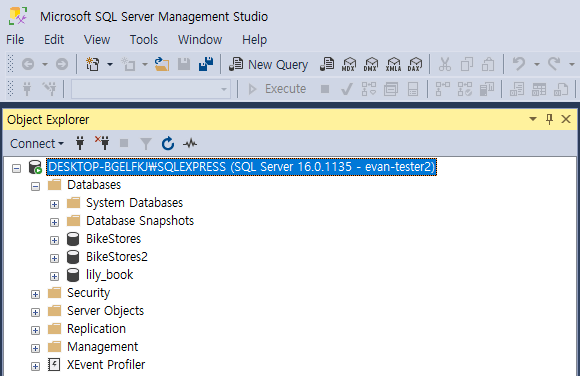Click the Parse checkmark icon

click(347, 89)
